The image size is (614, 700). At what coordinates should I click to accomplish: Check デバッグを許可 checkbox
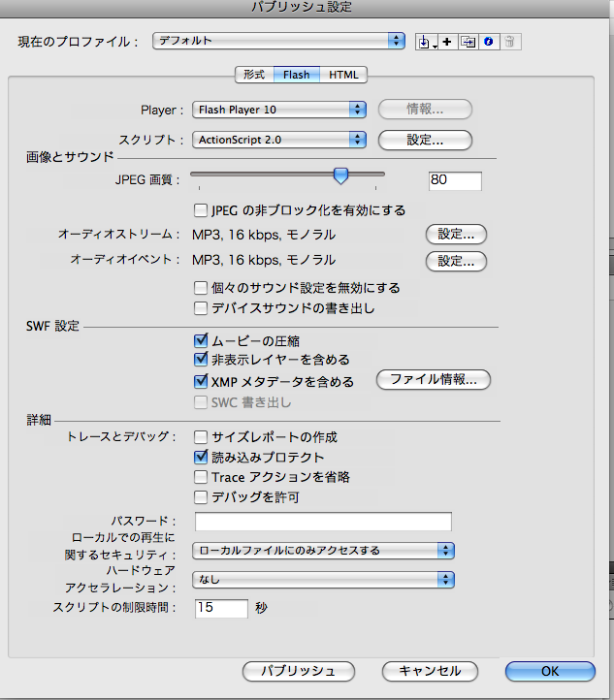[x=201, y=497]
